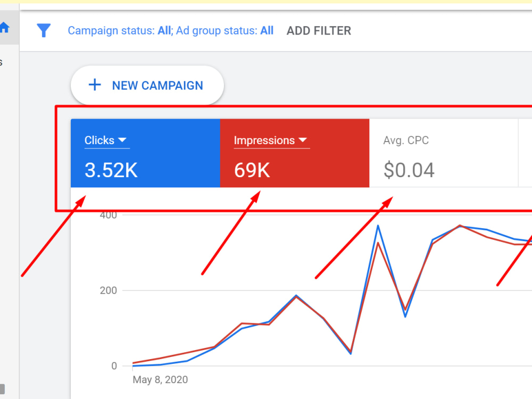Select the Avg. CPC $0.04 card
This screenshot has width=532, height=399.
point(444,153)
